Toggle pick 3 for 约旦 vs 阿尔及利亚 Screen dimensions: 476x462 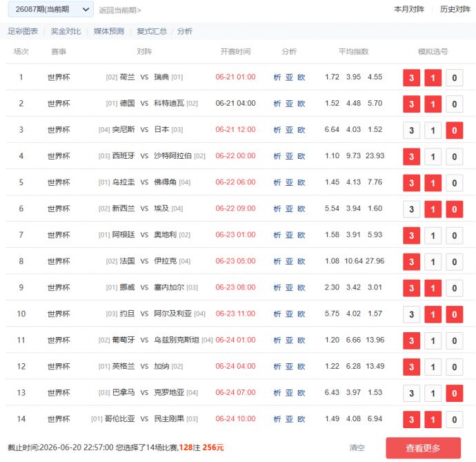click(x=411, y=315)
